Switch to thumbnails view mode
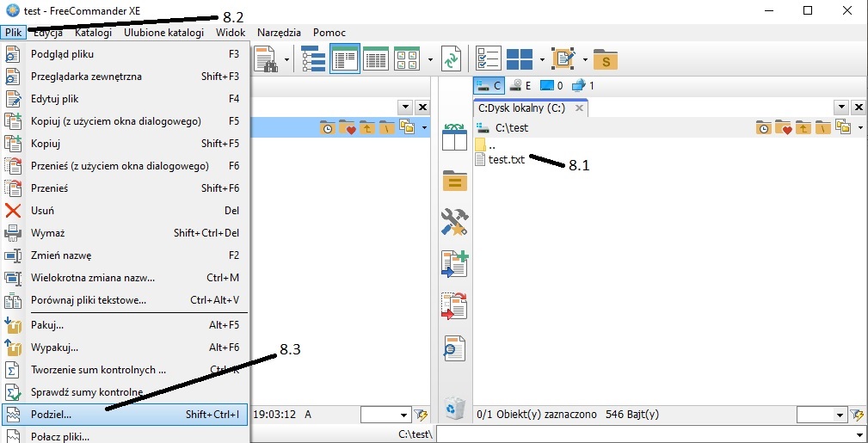Screen dimensions: 868x443 coord(406,58)
